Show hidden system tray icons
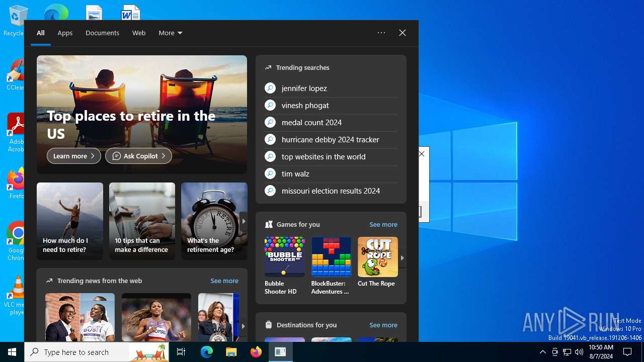 tap(542, 352)
